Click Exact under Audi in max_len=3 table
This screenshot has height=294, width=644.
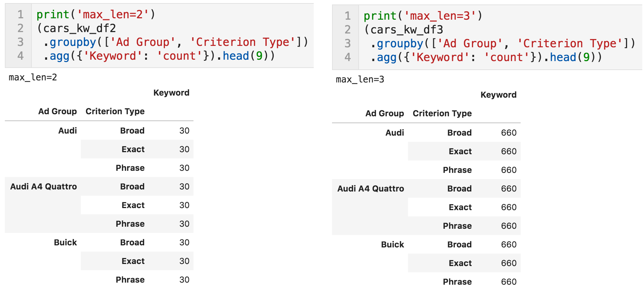point(460,151)
